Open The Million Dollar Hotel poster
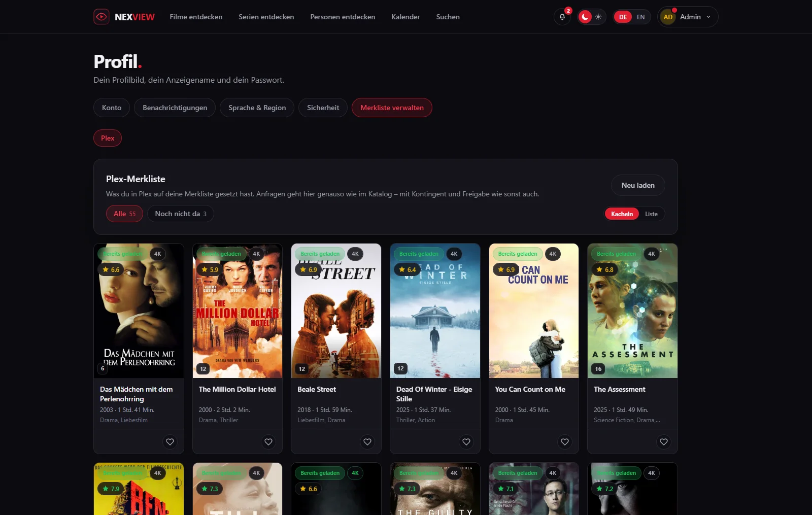The image size is (812, 515). click(238, 311)
